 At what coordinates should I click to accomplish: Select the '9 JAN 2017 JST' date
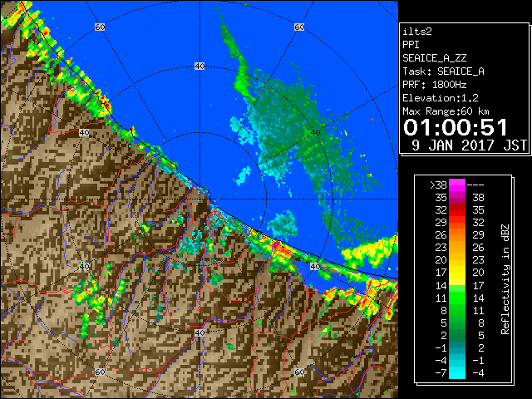[469, 145]
